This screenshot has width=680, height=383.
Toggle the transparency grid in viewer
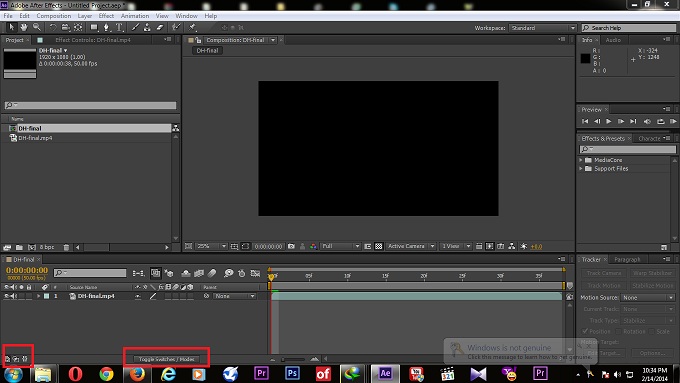point(379,246)
